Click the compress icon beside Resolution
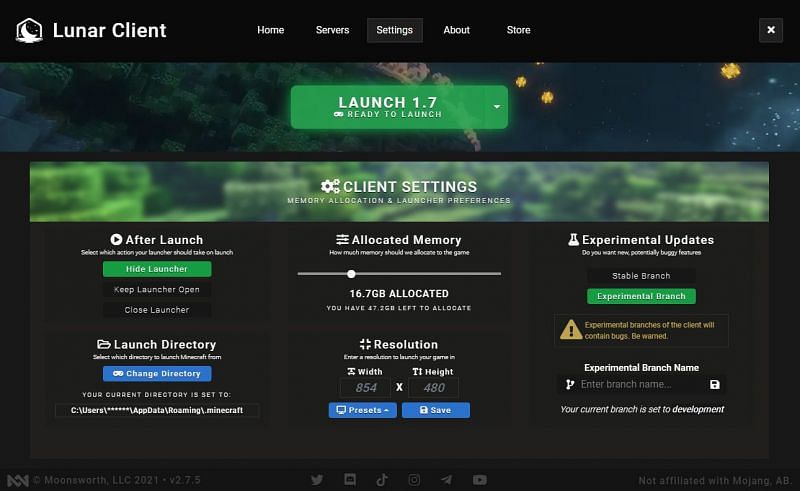 [365, 344]
